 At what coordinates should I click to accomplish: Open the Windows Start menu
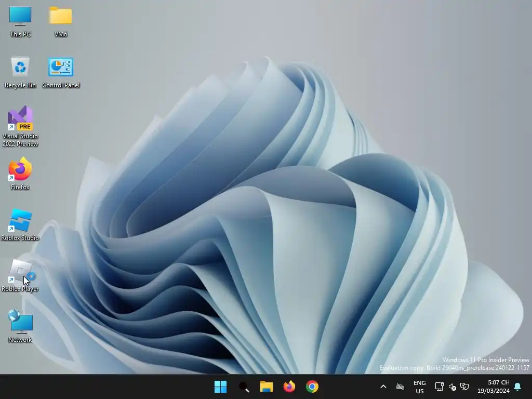click(x=220, y=387)
